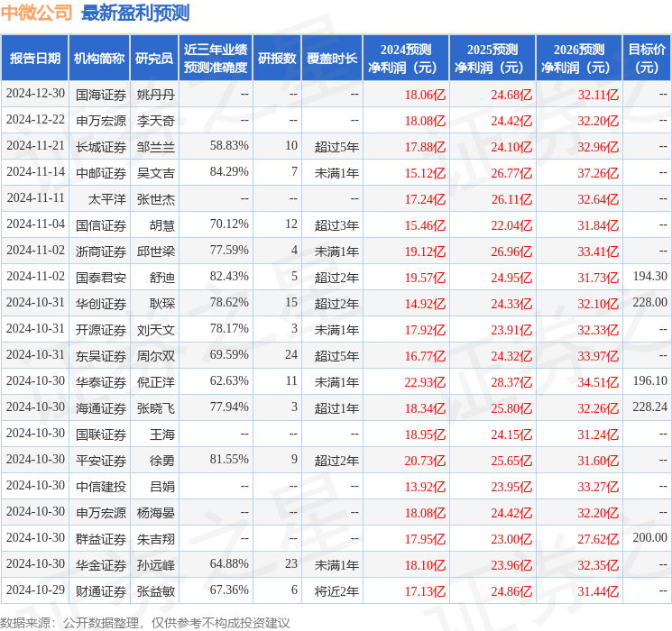Viewport: 672px width, 631px height.
Task: Click the 2026预测净利润 column header
Action: pyautogui.click(x=579, y=59)
